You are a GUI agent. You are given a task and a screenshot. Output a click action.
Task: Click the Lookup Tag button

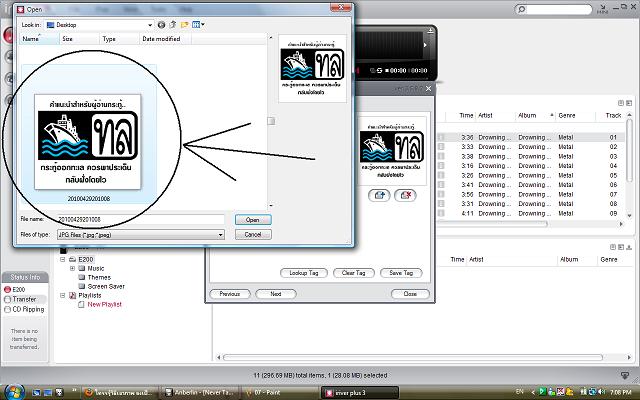[304, 272]
